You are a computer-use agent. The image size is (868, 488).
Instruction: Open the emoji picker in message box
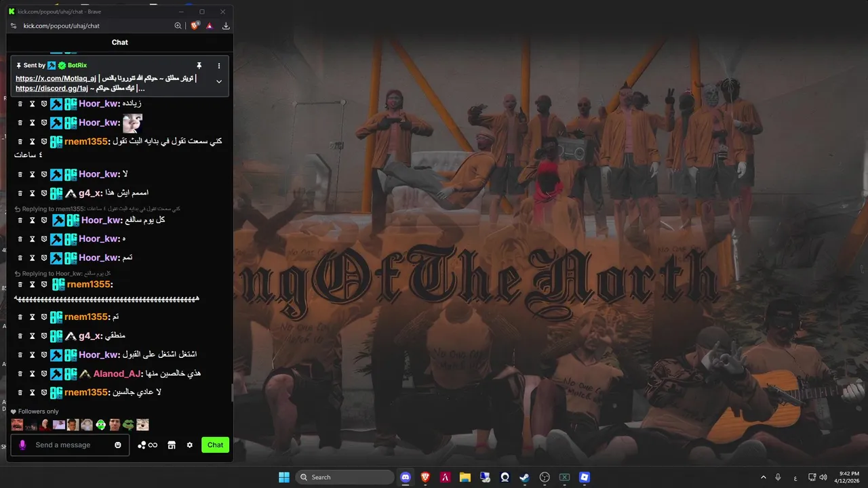click(118, 445)
